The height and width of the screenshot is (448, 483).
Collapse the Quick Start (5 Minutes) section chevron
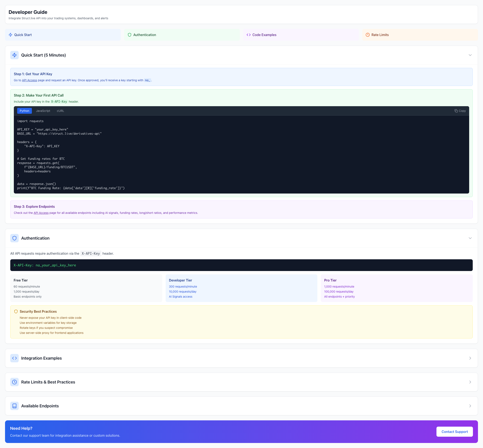click(x=470, y=55)
